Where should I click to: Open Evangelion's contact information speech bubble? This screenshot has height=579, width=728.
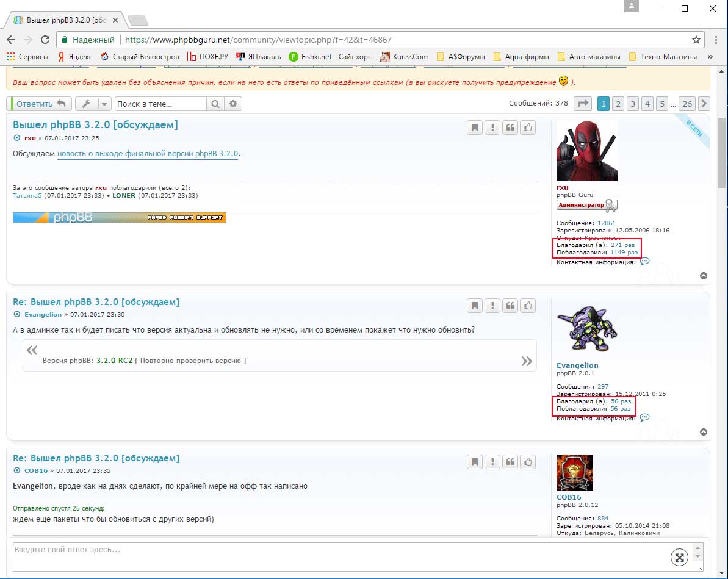coord(644,418)
